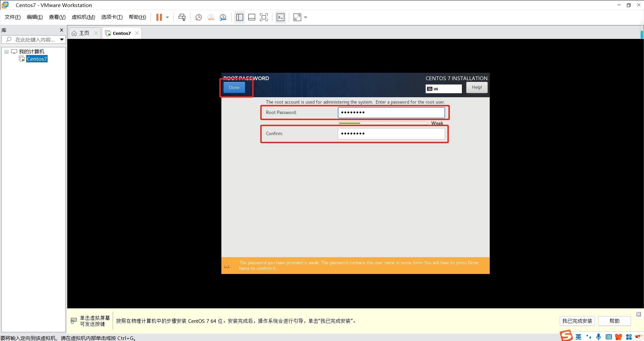
Task: Click the Confirm password field
Action: pos(391,134)
